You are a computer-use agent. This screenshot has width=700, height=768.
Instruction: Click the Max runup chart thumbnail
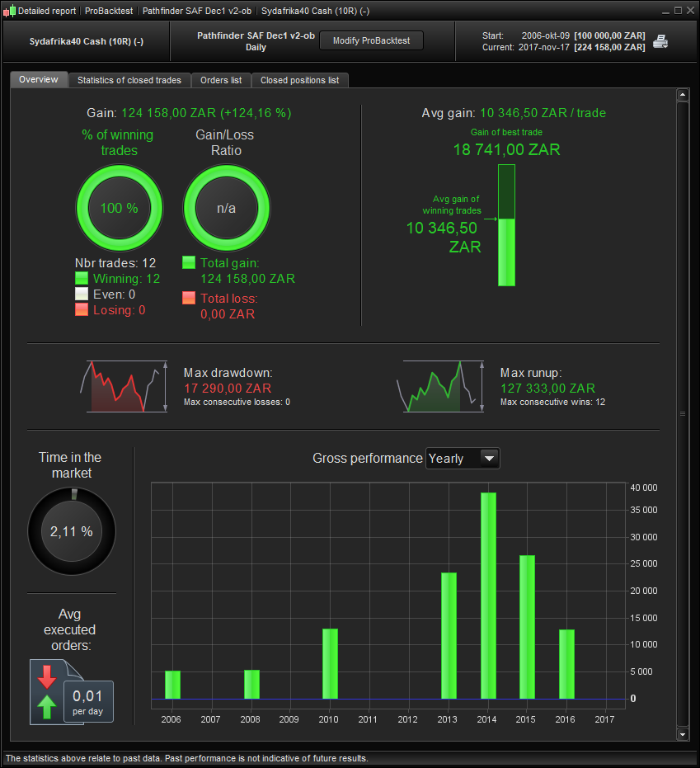tap(440, 386)
